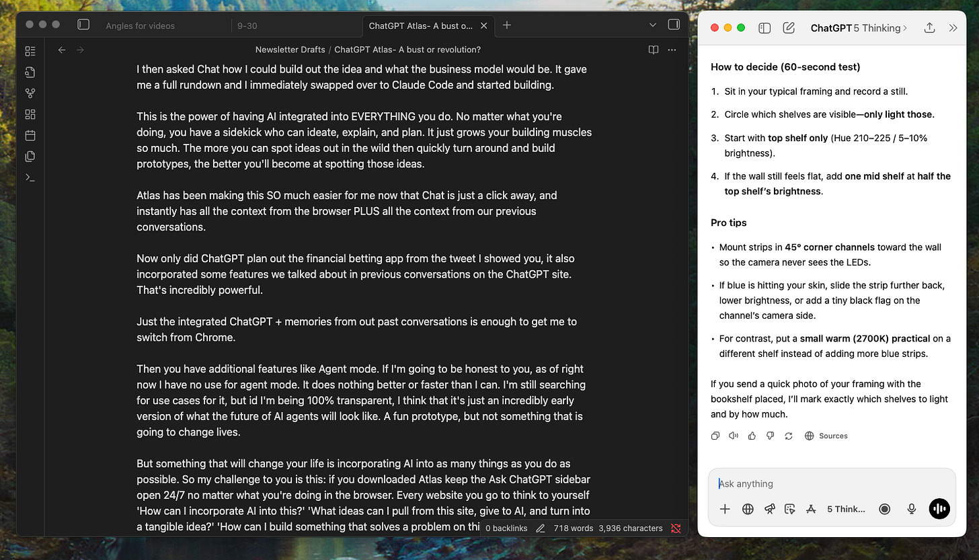Toggle Obsidian's left sidebar
The width and height of the screenshot is (979, 560).
pos(83,25)
